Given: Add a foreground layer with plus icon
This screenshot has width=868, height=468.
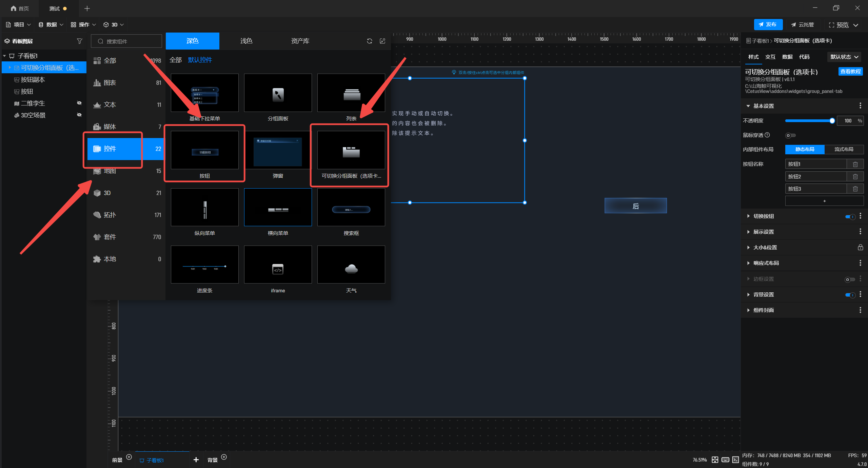Looking at the screenshot, I should [x=129, y=457].
